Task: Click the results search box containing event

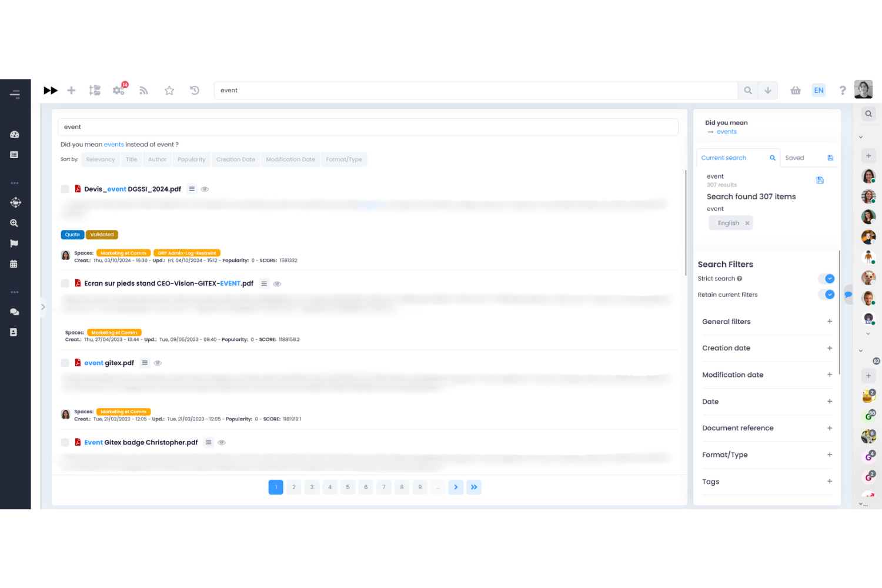Action: point(367,127)
